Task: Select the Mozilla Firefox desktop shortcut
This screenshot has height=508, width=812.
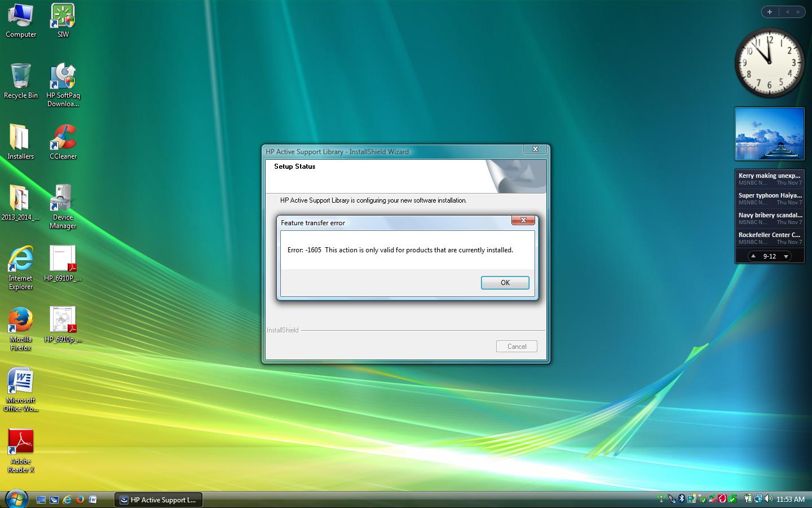Action: (21, 329)
